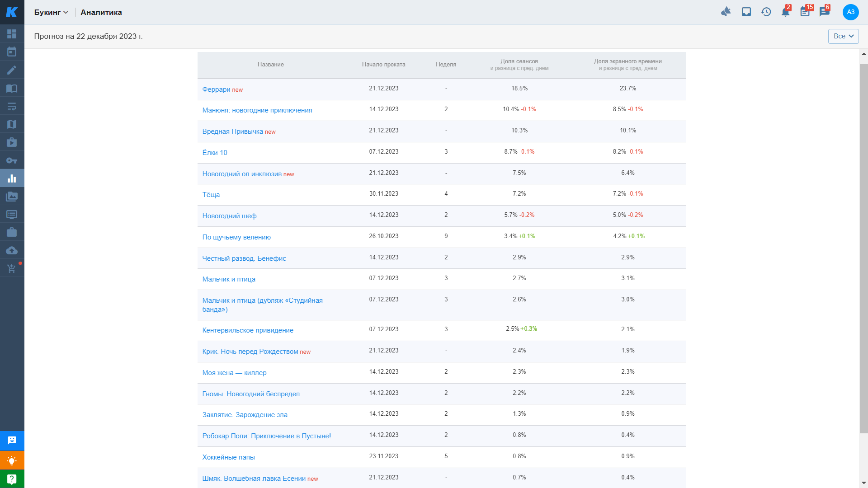Click the K logo in the sidebar
868x488 pixels.
pyautogui.click(x=12, y=12)
